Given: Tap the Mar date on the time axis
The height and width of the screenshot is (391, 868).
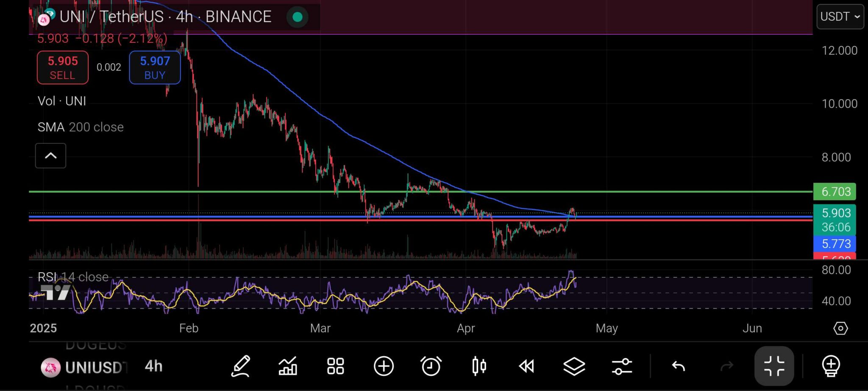Looking at the screenshot, I should pyautogui.click(x=320, y=328).
